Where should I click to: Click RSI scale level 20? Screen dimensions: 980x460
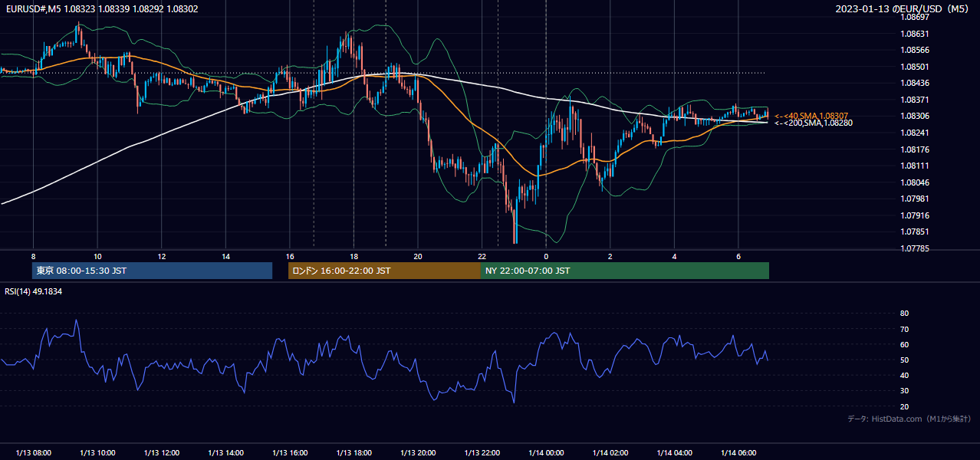(x=905, y=406)
